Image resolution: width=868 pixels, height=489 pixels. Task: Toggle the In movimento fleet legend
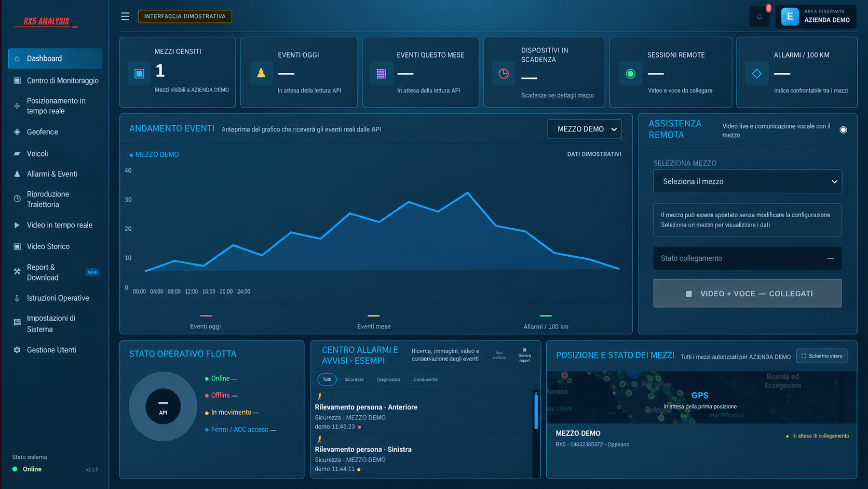pos(232,412)
